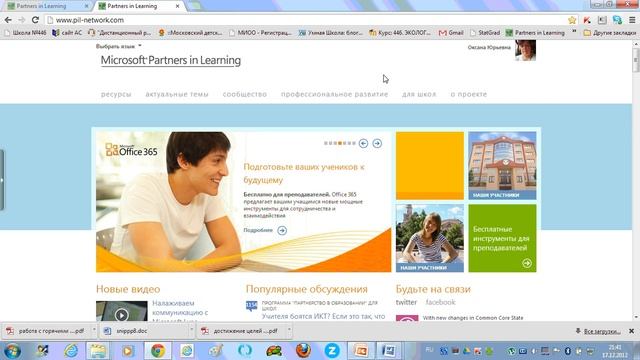Go to the previous slide in the banner
The height and width of the screenshot is (360, 640).
click(363, 143)
